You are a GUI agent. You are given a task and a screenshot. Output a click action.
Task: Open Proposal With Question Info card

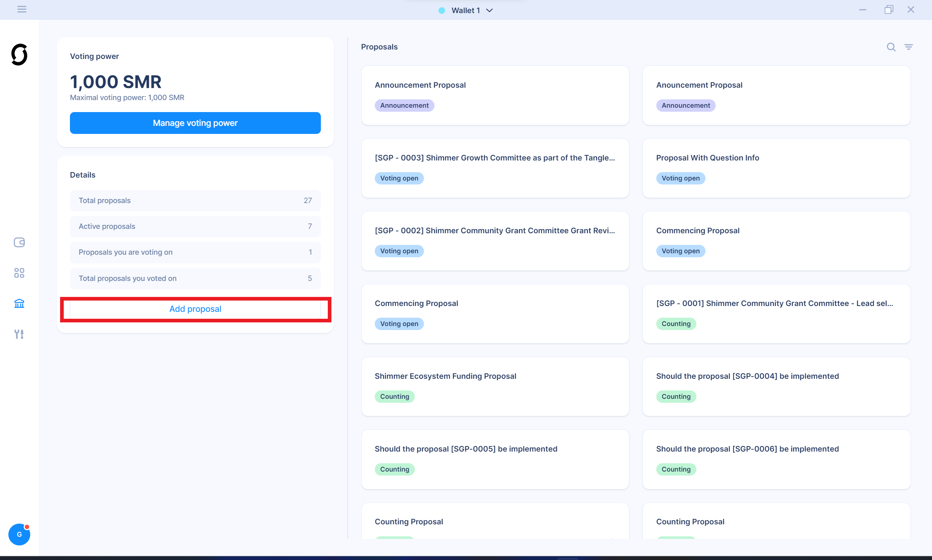click(x=776, y=168)
